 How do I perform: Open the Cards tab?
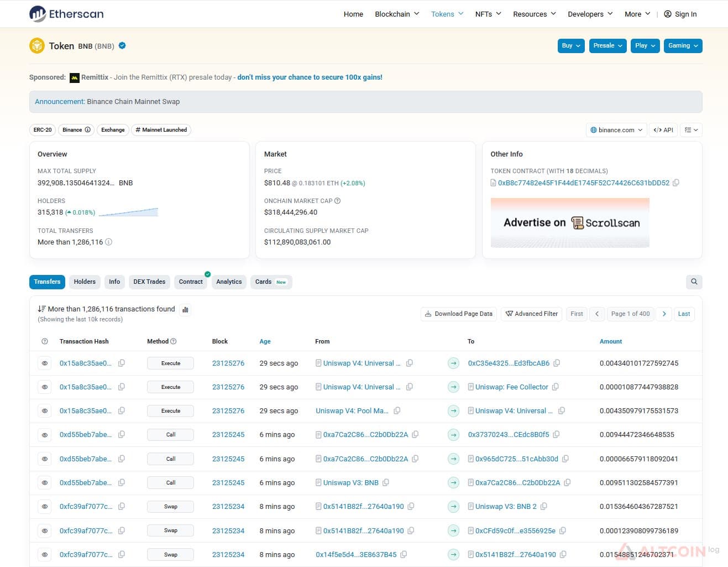(271, 282)
